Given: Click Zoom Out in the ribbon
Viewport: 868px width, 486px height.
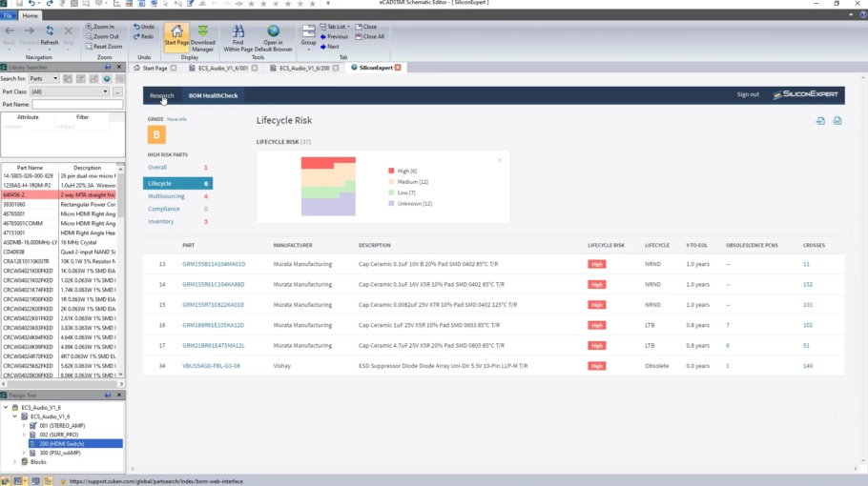Looking at the screenshot, I should pyautogui.click(x=102, y=36).
